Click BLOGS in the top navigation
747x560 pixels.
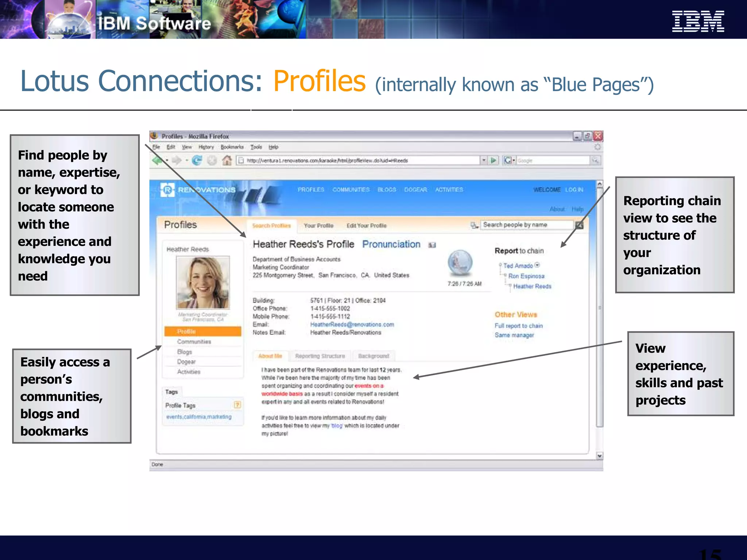pyautogui.click(x=387, y=190)
